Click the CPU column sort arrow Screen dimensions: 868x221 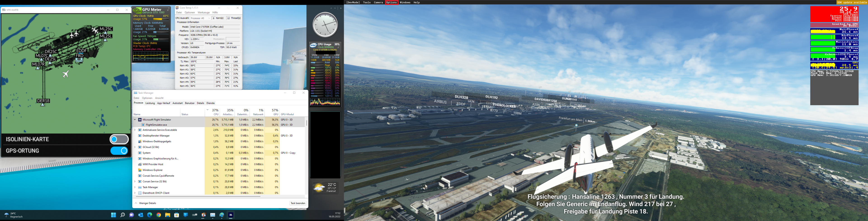[x=208, y=110]
